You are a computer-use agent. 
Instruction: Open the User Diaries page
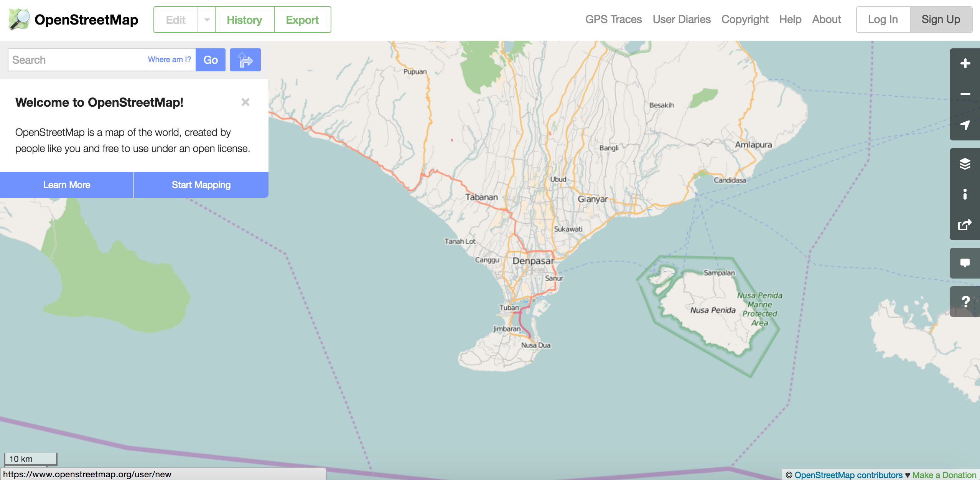pyautogui.click(x=682, y=19)
